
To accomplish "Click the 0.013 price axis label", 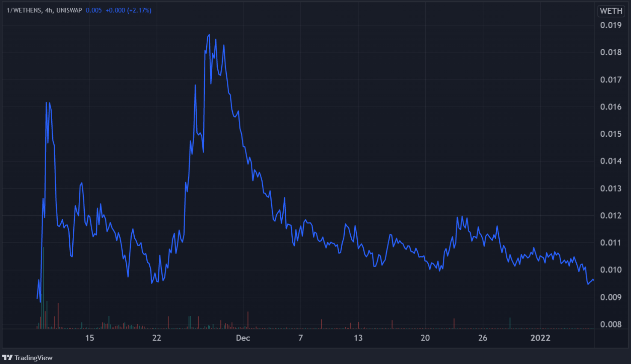I will pyautogui.click(x=611, y=188).
